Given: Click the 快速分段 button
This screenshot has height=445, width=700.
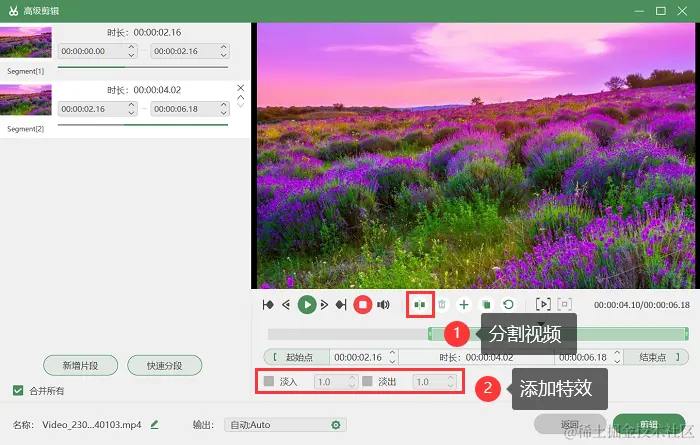Looking at the screenshot, I should pos(164,366).
